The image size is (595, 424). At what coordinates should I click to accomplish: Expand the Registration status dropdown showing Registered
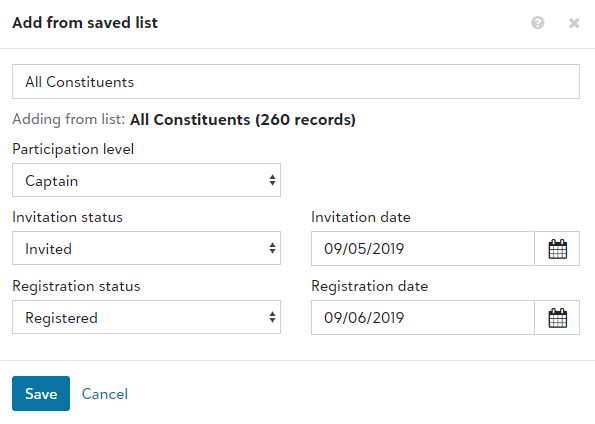coord(146,317)
